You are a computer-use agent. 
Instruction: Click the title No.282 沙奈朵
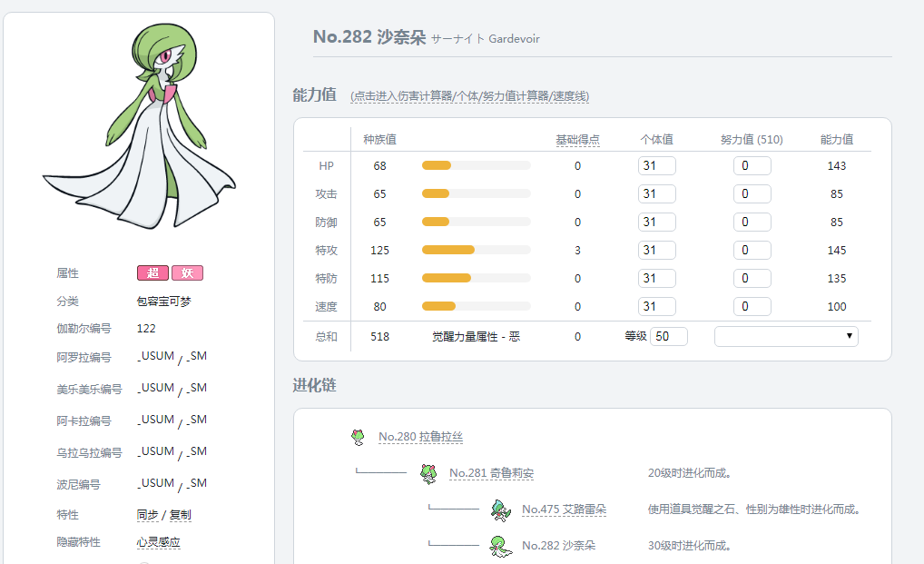[369, 37]
